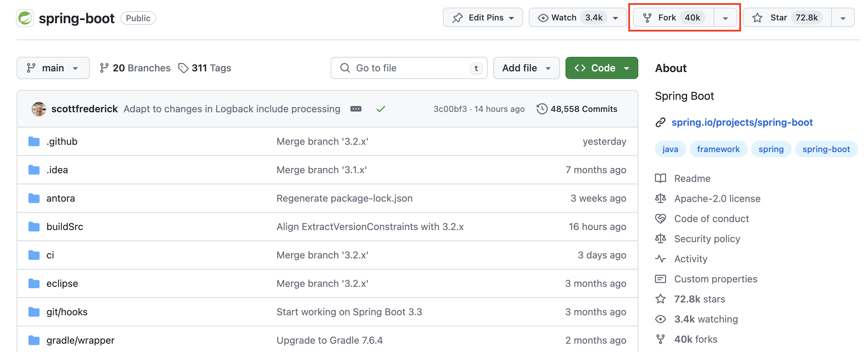Image resolution: width=868 pixels, height=352 pixels.
Task: Open the green Code dropdown
Action: coord(602,68)
